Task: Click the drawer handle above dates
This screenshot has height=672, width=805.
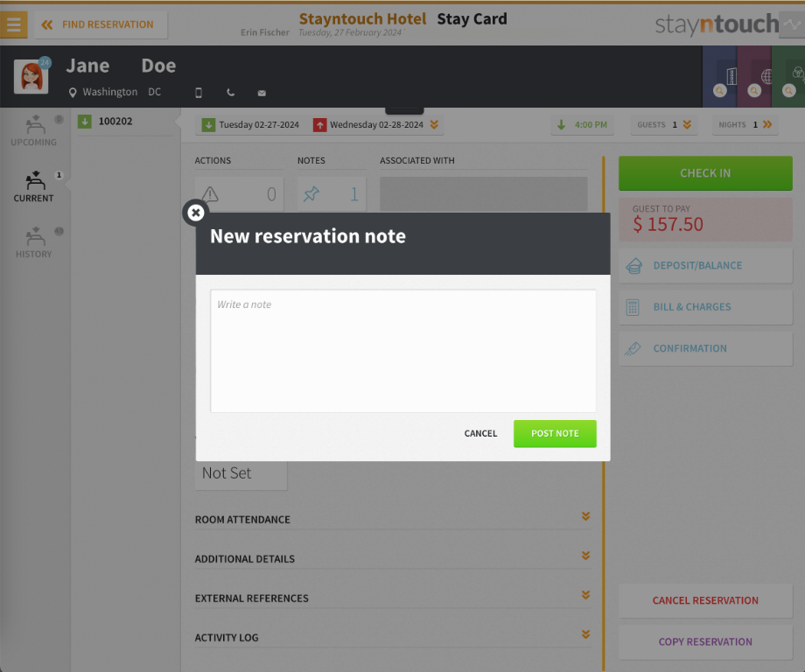Action: pos(404,111)
